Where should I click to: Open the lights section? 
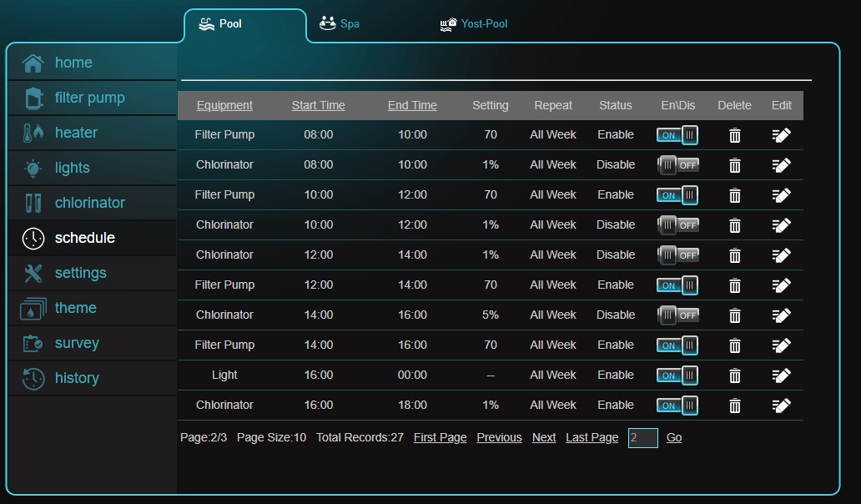[92, 168]
